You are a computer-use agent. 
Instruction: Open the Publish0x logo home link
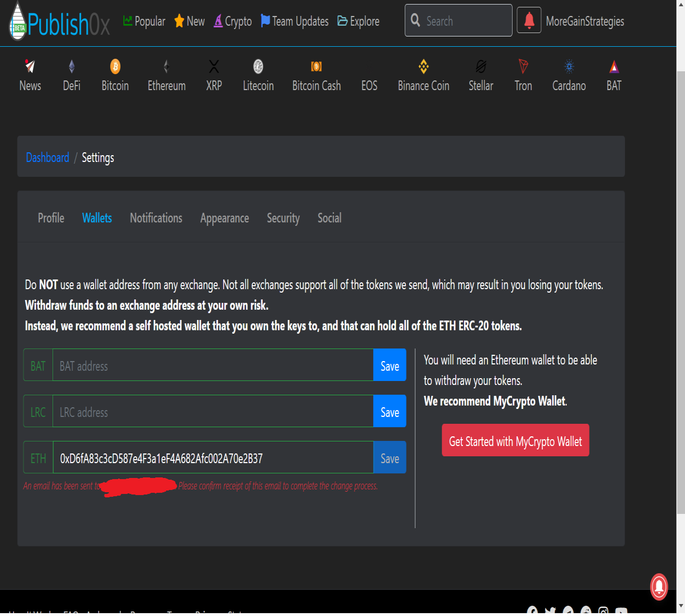(x=59, y=22)
